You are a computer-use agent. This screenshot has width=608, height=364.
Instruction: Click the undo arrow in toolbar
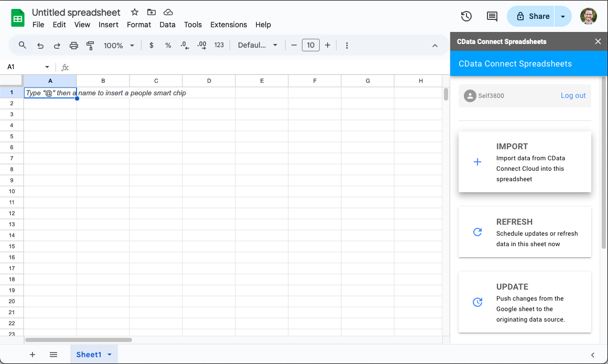(x=40, y=46)
